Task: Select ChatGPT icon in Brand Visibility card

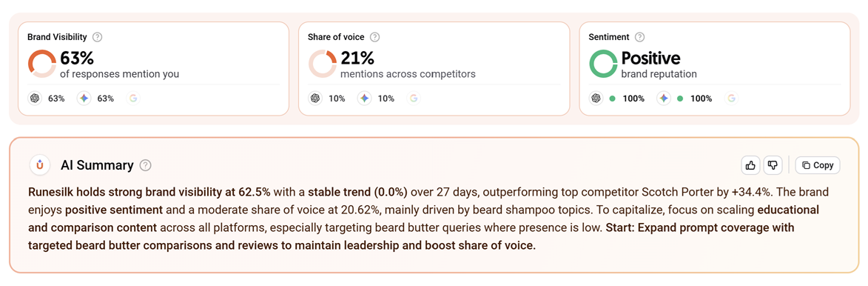Action: 35,99
